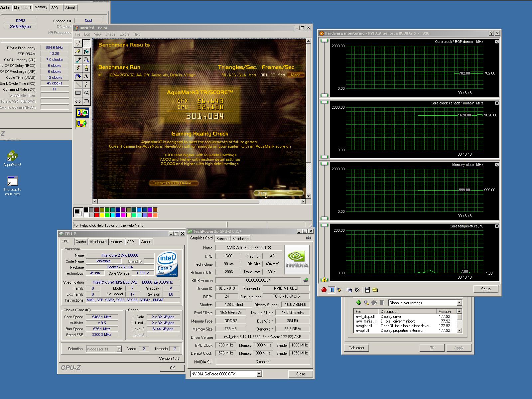Screen dimensions: 532x399
Task: Select the Airbrush spray tool
Action: tap(78, 76)
